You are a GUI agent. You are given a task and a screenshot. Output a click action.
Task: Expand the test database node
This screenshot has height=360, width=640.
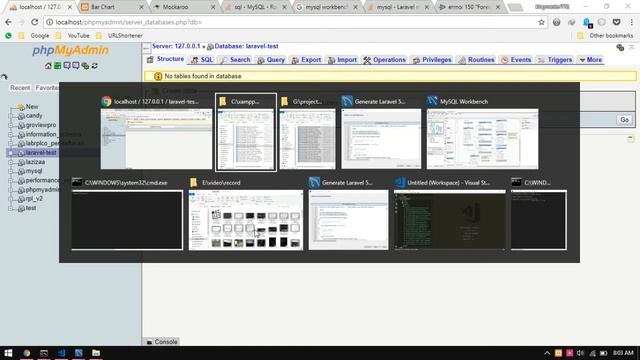coord(11,208)
